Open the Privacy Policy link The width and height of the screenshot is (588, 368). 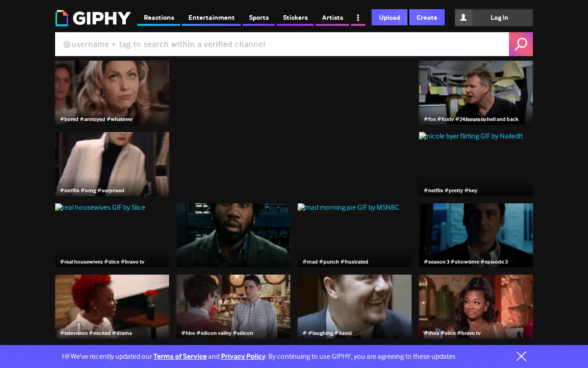[x=243, y=356]
